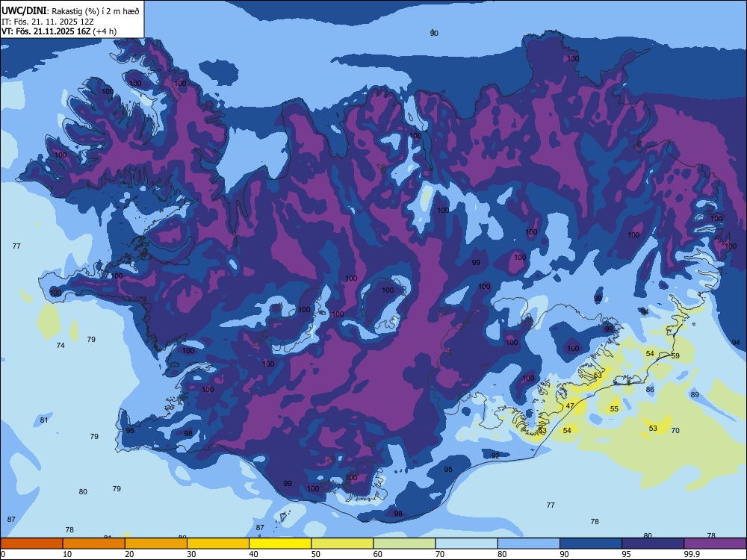
Task: Pick the 50–60 pale yellow legend swatch
Action: tap(342, 544)
